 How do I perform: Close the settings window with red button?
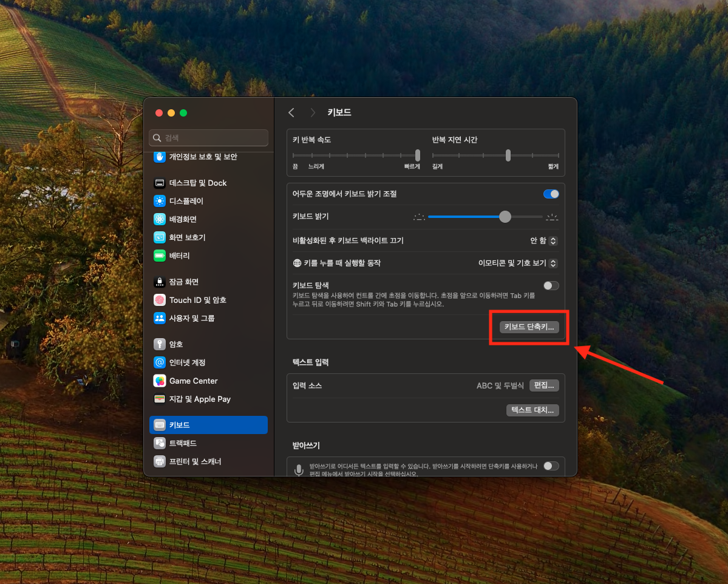click(x=159, y=113)
